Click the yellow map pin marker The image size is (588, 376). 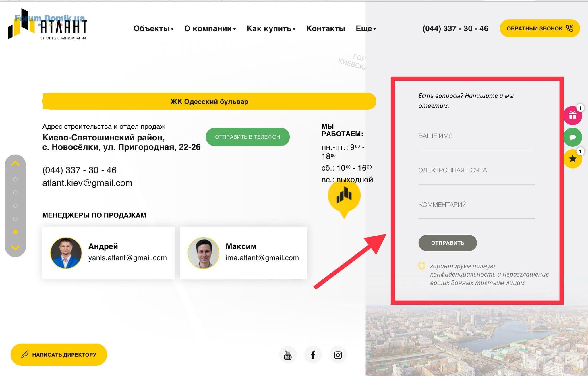coord(344,198)
